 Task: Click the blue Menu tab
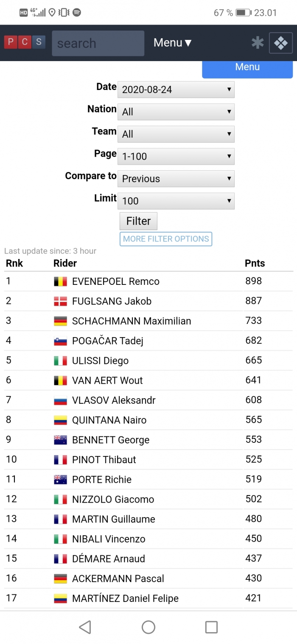247,69
